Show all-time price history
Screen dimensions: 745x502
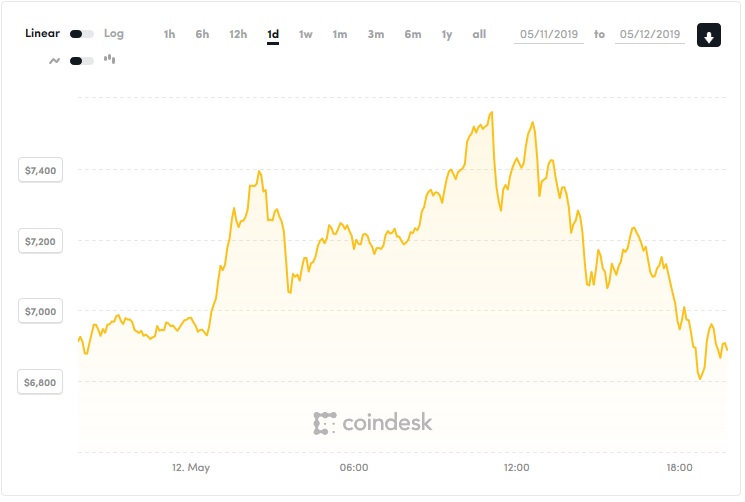click(480, 34)
